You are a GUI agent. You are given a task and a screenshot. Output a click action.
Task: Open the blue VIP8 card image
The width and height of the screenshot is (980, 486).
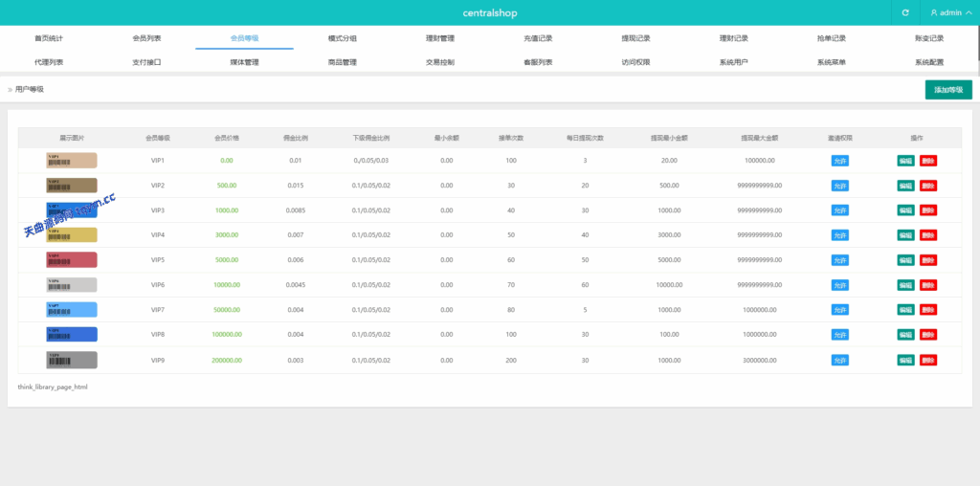coord(72,335)
